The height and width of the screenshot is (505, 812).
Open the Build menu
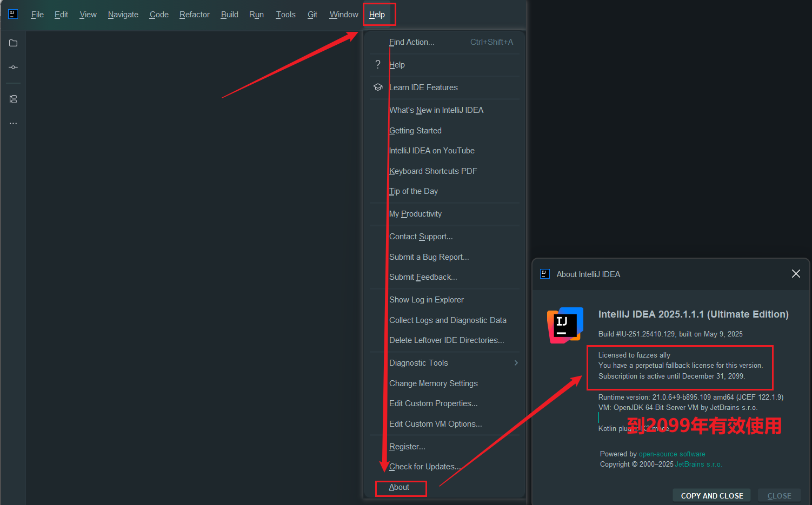coord(230,15)
